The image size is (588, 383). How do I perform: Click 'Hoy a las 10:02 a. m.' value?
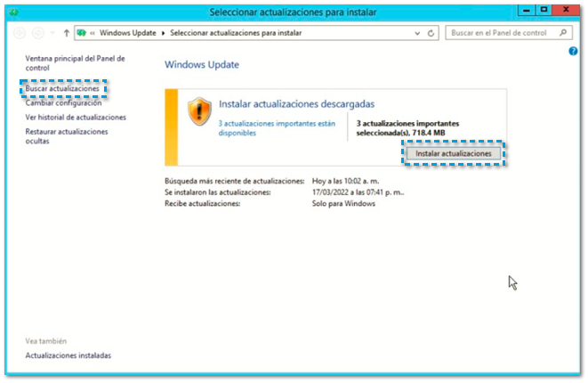pyautogui.click(x=345, y=181)
